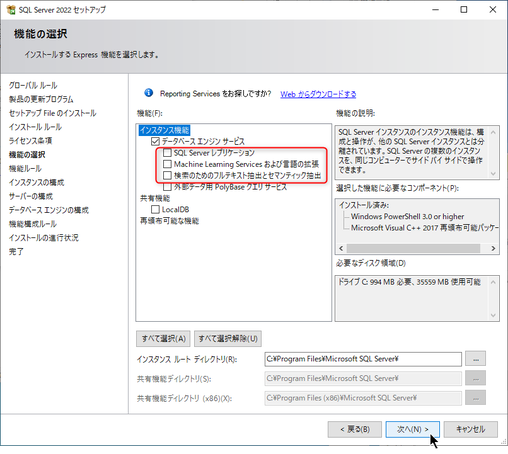Check the PolyBase query service box
Image resolution: width=508 pixels, height=454 pixels.
tap(167, 187)
